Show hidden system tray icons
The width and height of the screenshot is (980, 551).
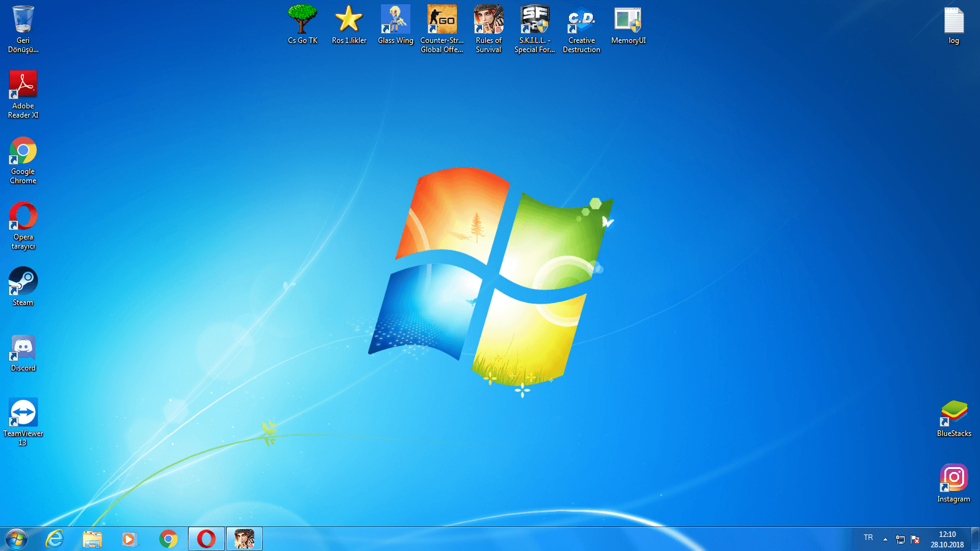tap(885, 539)
